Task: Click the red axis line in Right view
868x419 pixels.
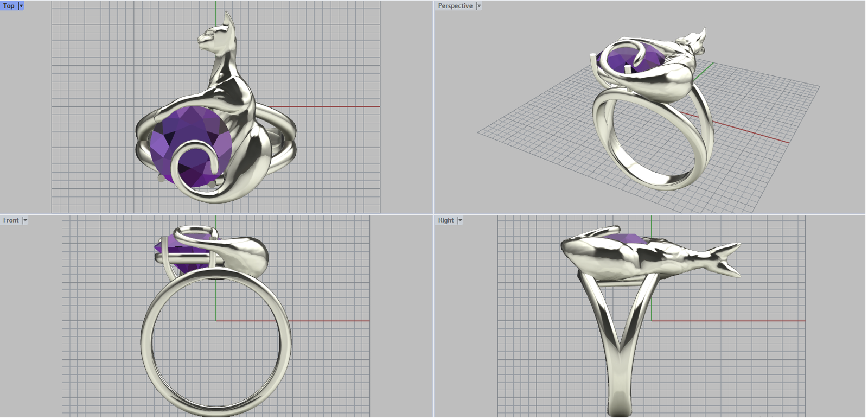Action: pyautogui.click(x=732, y=321)
